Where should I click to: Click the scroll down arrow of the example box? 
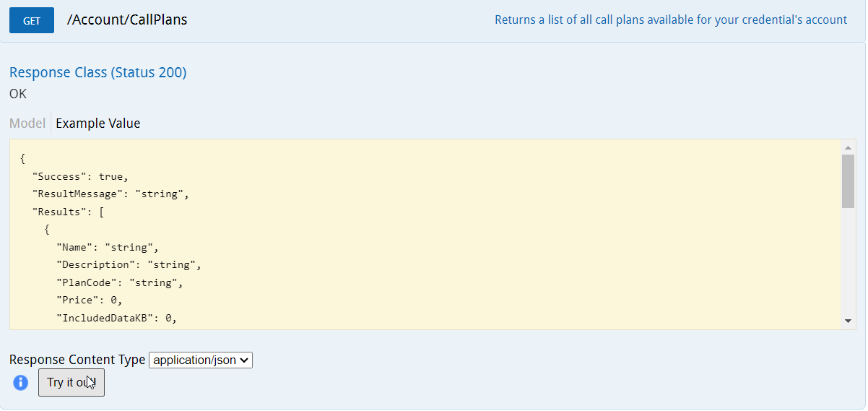click(848, 321)
